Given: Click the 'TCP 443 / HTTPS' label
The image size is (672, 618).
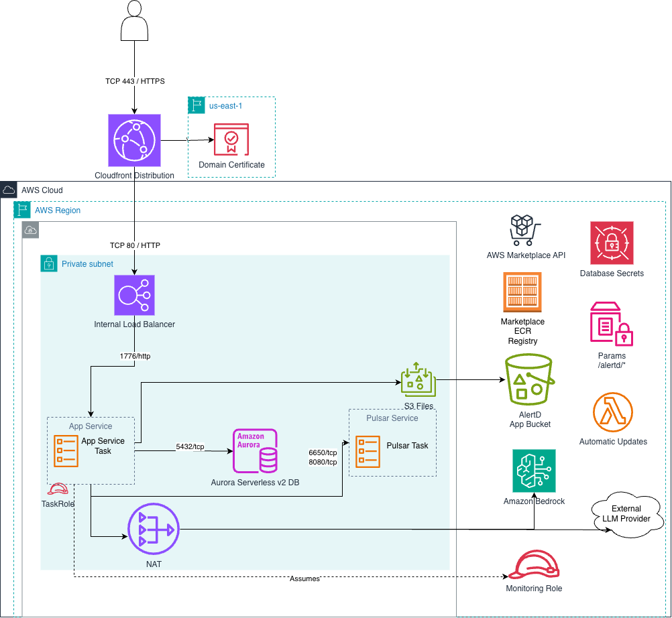Looking at the screenshot, I should pyautogui.click(x=135, y=81).
